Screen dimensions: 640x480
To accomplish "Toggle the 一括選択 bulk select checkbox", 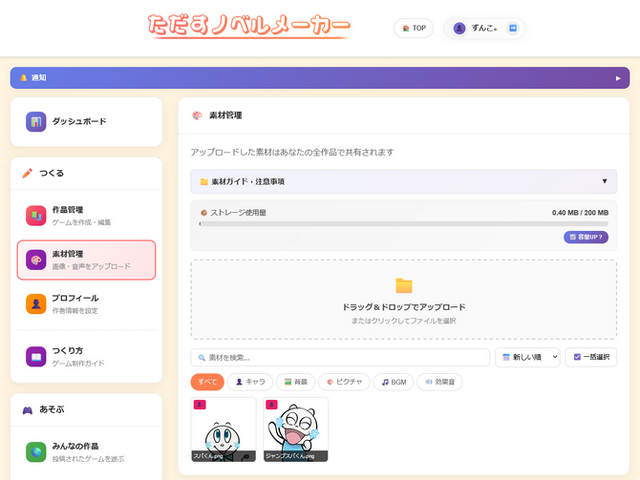I will tap(576, 357).
